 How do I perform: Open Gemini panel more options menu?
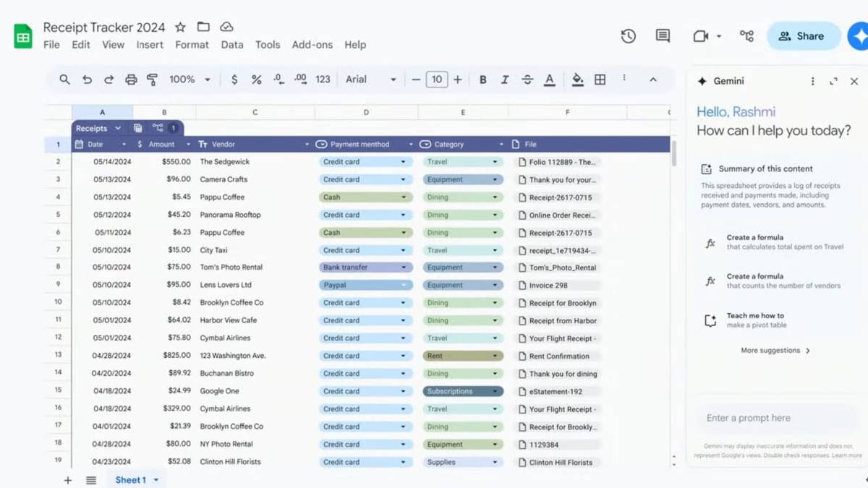812,82
